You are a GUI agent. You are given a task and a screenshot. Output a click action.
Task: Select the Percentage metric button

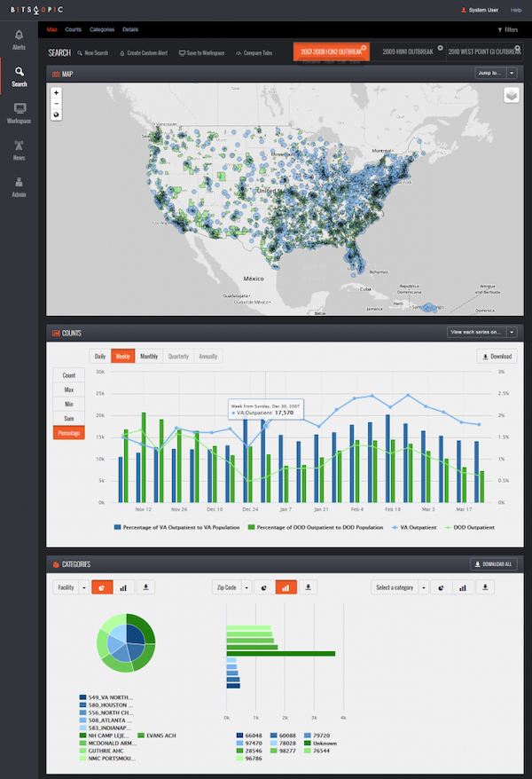click(x=69, y=433)
